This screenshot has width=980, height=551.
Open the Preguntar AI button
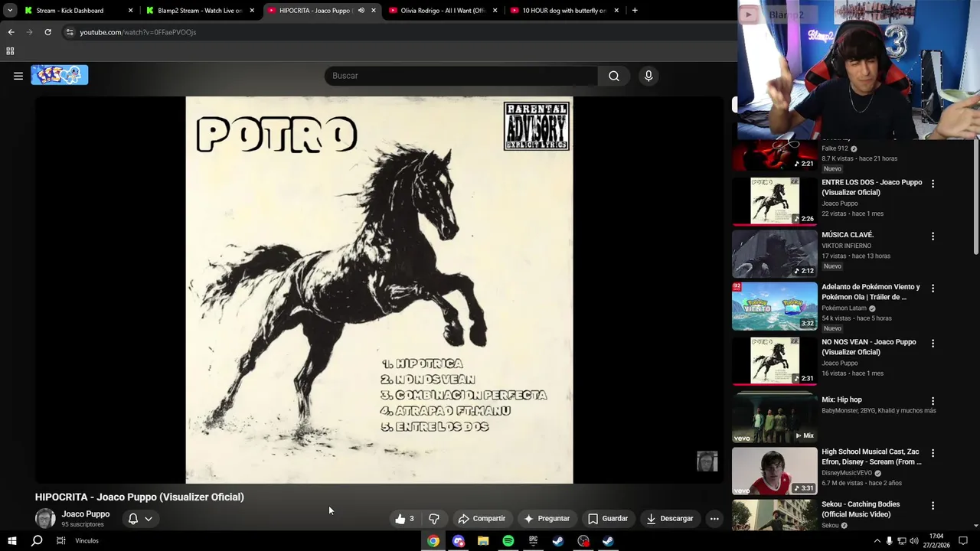click(x=547, y=519)
